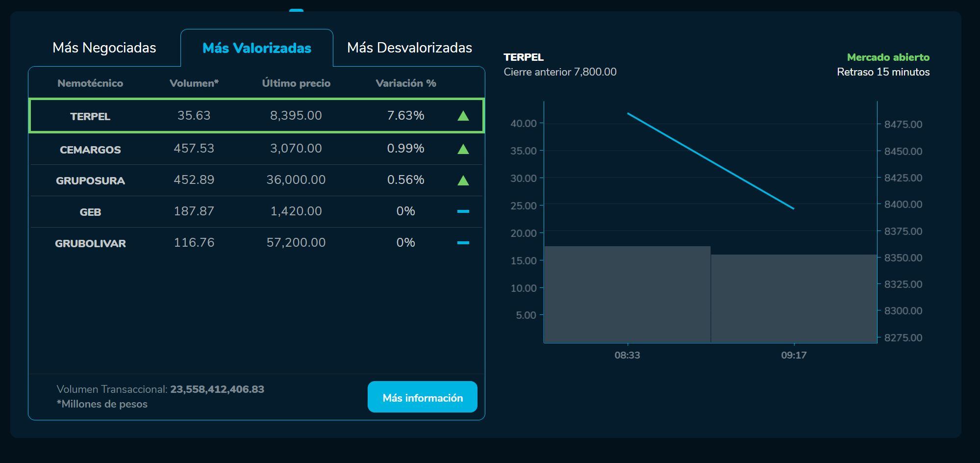Pick the GEB stock name

pos(90,212)
